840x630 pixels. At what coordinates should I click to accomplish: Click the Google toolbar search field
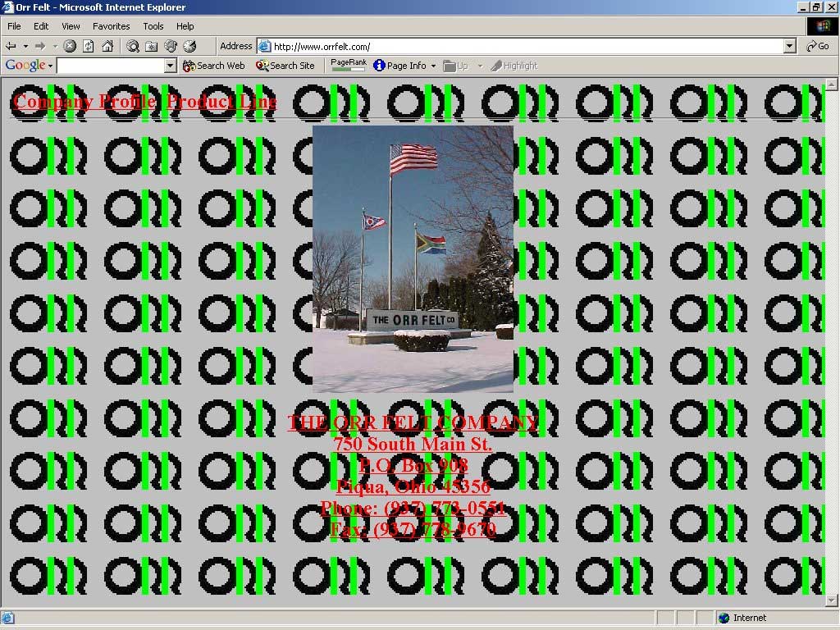click(x=110, y=66)
